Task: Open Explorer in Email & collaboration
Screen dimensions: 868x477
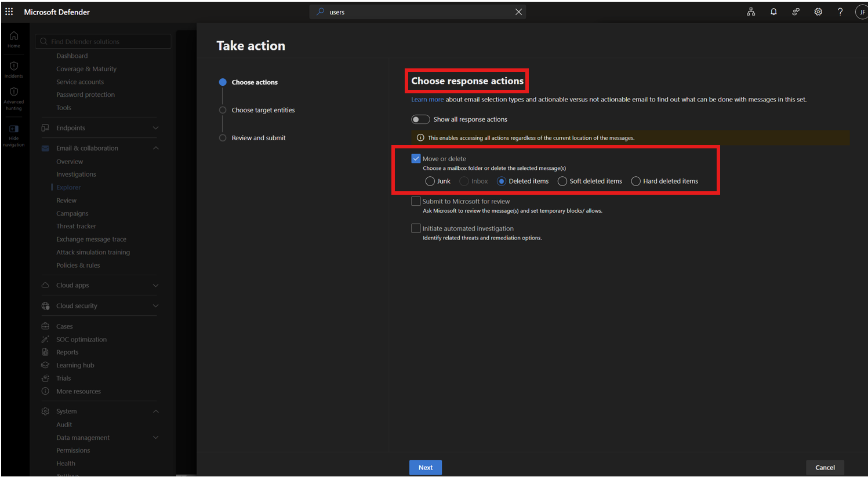Action: tap(68, 187)
